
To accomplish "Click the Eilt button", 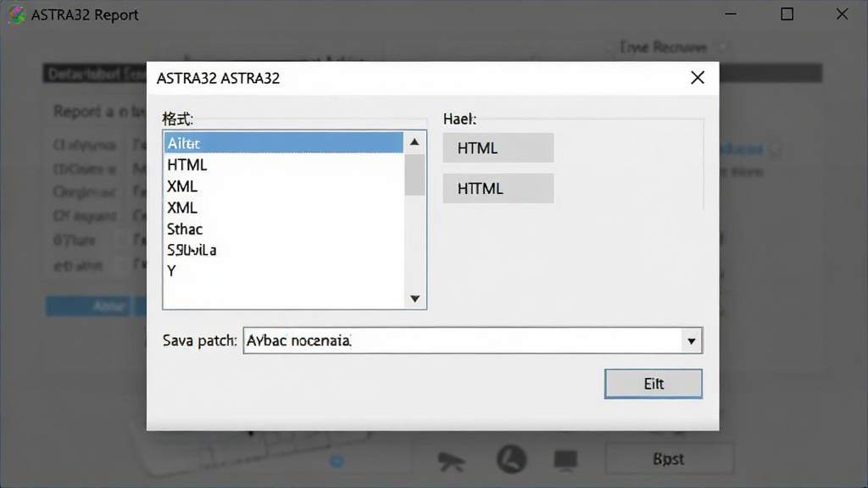I will 654,384.
